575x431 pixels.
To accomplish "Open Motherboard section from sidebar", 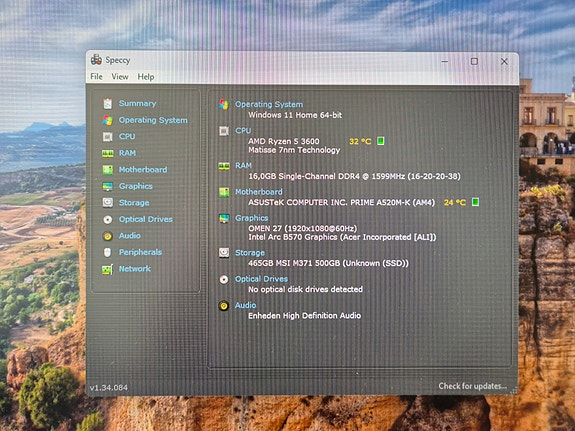I will point(143,169).
